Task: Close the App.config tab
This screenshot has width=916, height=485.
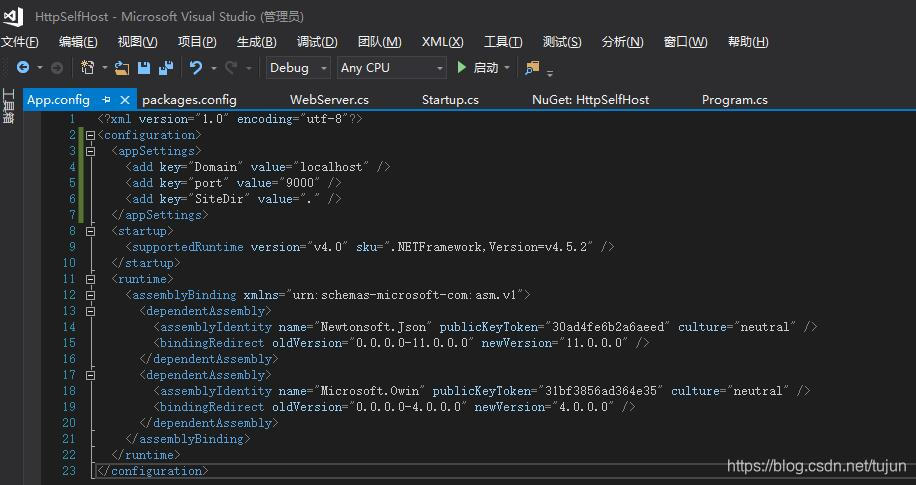Action: click(124, 99)
